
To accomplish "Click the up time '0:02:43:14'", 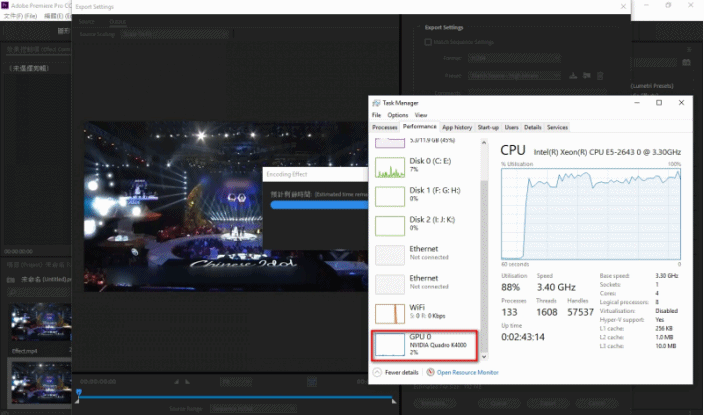I will 523,337.
